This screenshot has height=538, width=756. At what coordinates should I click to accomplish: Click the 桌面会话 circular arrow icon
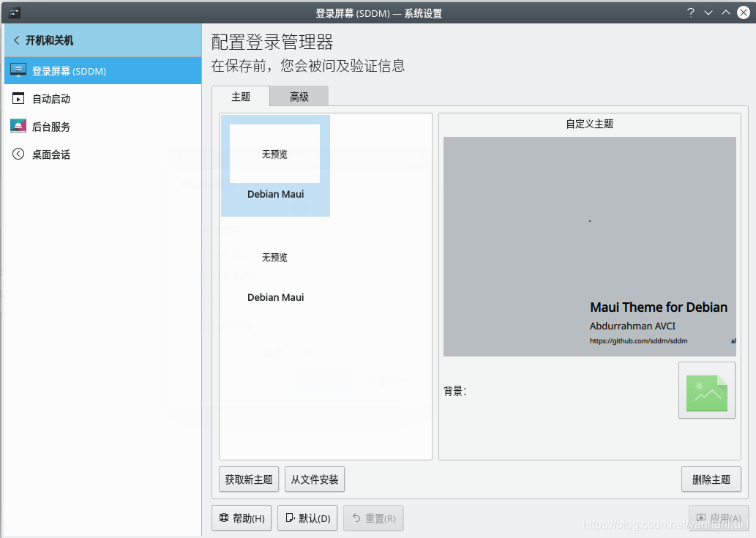pyautogui.click(x=18, y=154)
